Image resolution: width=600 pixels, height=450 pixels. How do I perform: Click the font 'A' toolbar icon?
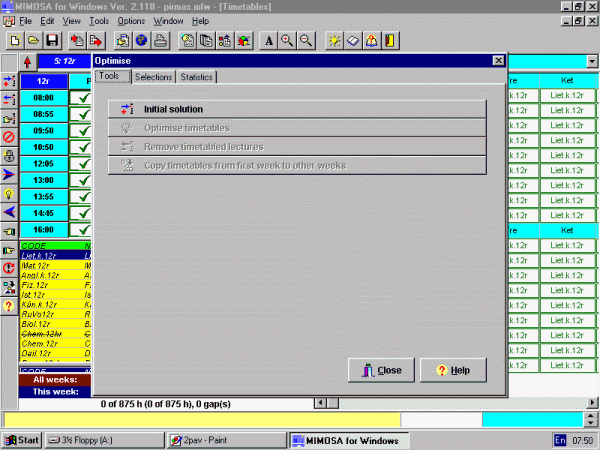[268, 41]
